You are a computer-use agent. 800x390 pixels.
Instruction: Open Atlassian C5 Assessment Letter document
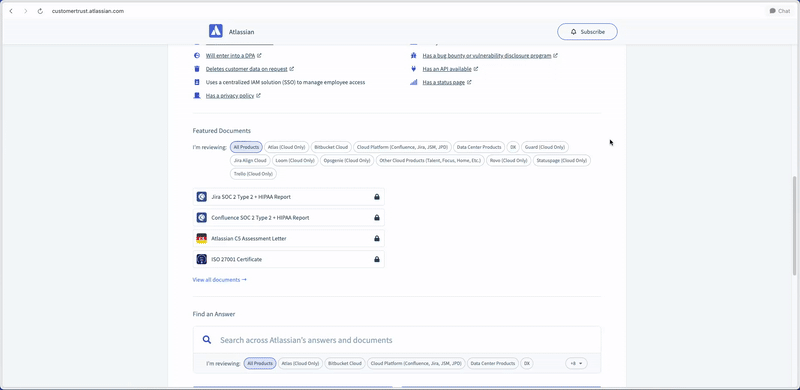[x=289, y=238]
